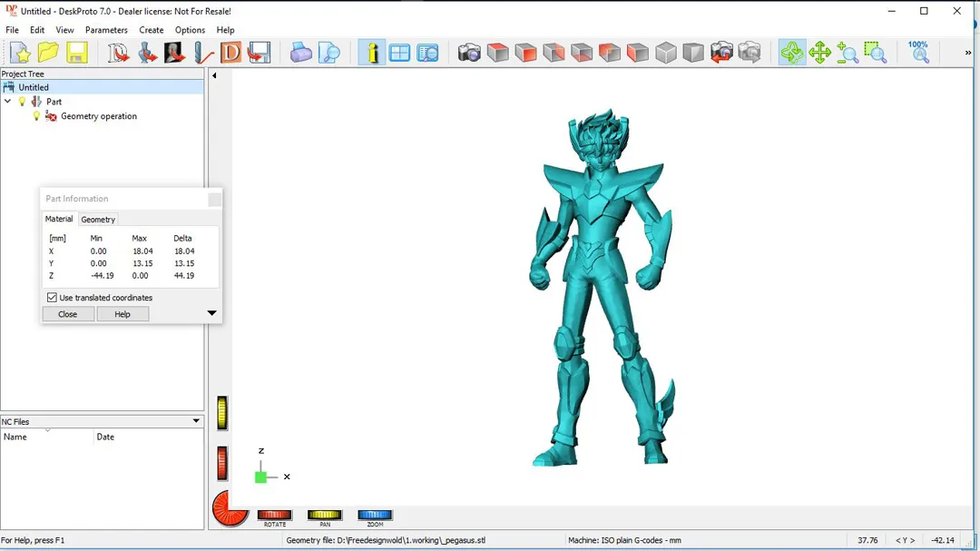980x551 pixels.
Task: Select the Untitled project tree row
Action: click(102, 87)
